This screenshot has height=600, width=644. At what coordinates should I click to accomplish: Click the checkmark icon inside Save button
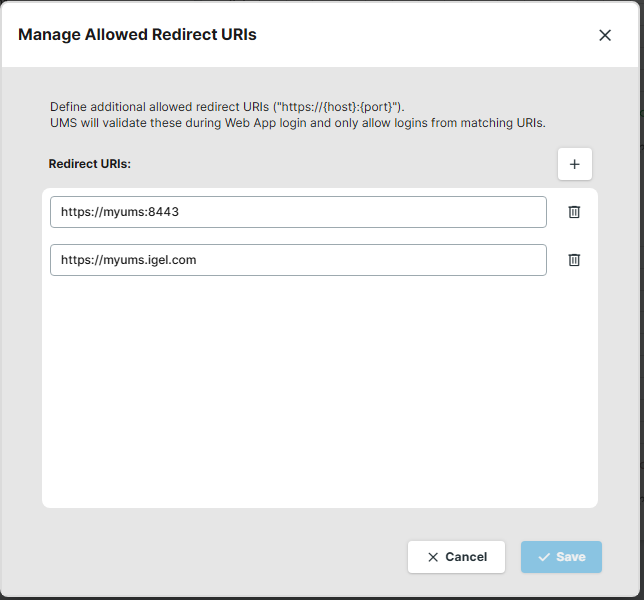pyautogui.click(x=544, y=557)
